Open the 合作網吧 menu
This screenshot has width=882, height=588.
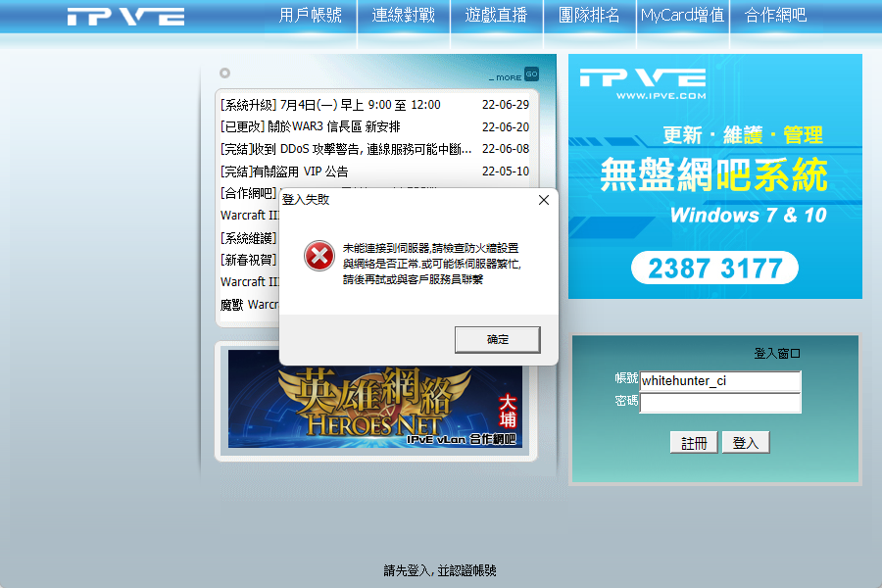click(x=775, y=16)
